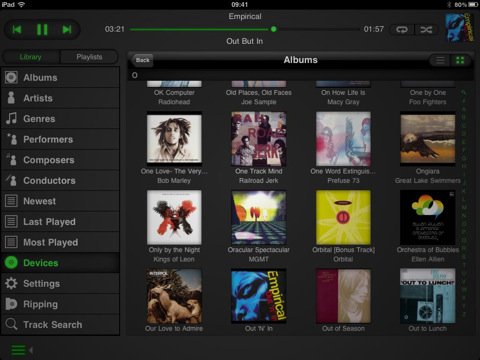Skip to the next track

[67, 30]
